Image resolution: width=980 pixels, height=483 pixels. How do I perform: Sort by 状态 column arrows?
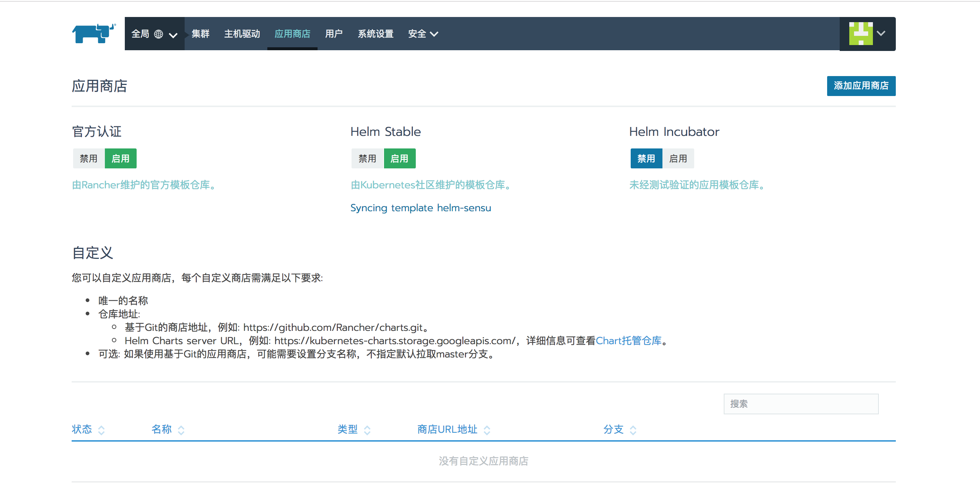point(101,430)
